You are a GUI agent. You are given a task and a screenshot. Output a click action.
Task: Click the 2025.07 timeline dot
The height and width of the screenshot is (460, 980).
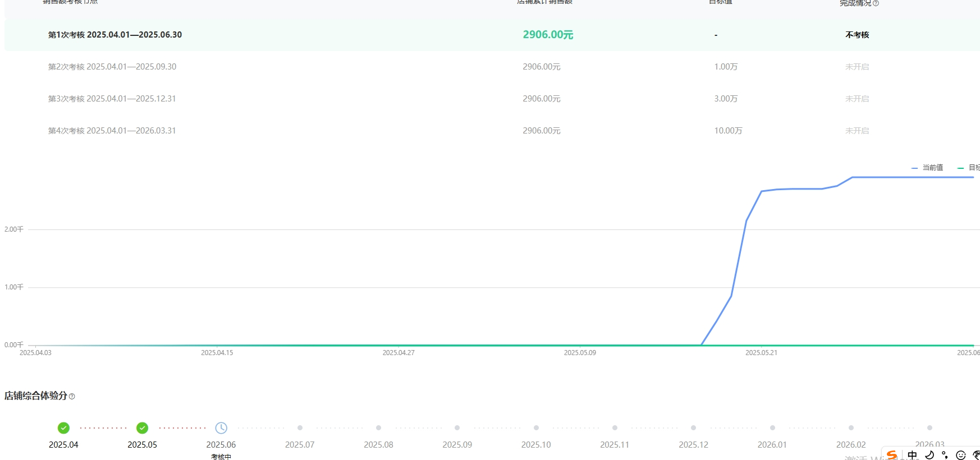click(300, 428)
